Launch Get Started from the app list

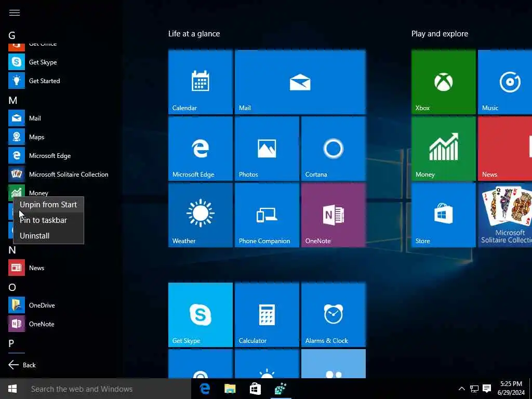pyautogui.click(x=34, y=81)
